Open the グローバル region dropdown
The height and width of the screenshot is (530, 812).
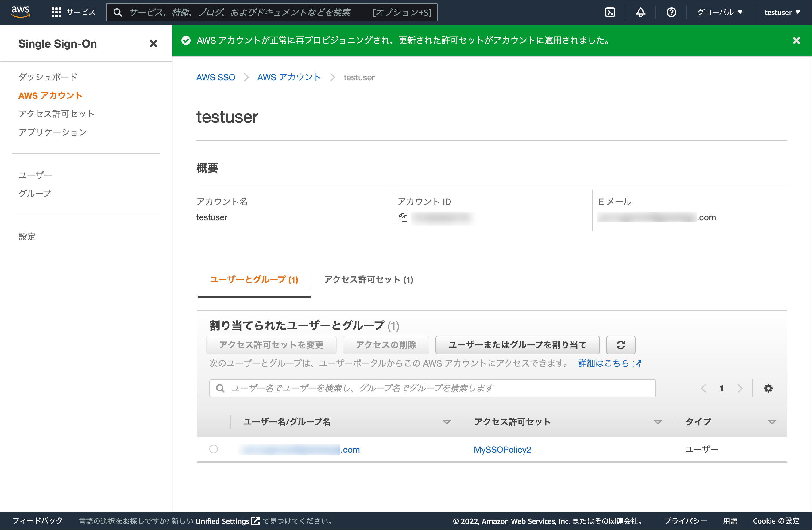point(720,13)
